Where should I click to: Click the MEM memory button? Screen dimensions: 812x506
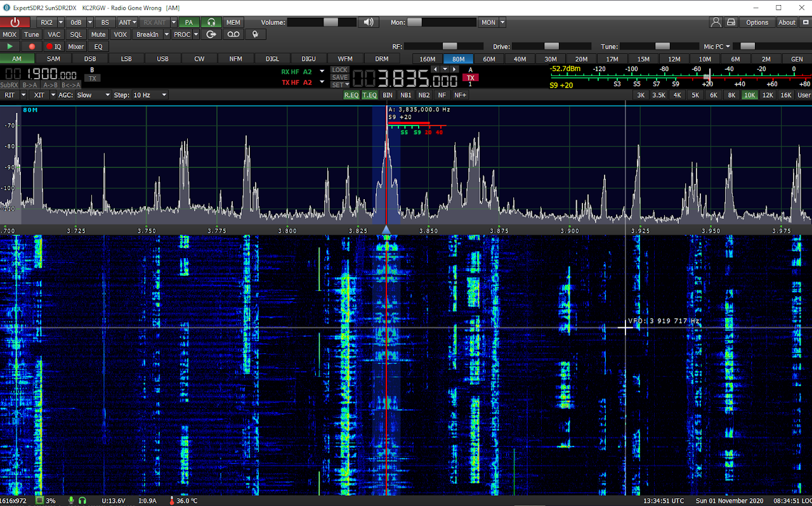(233, 22)
